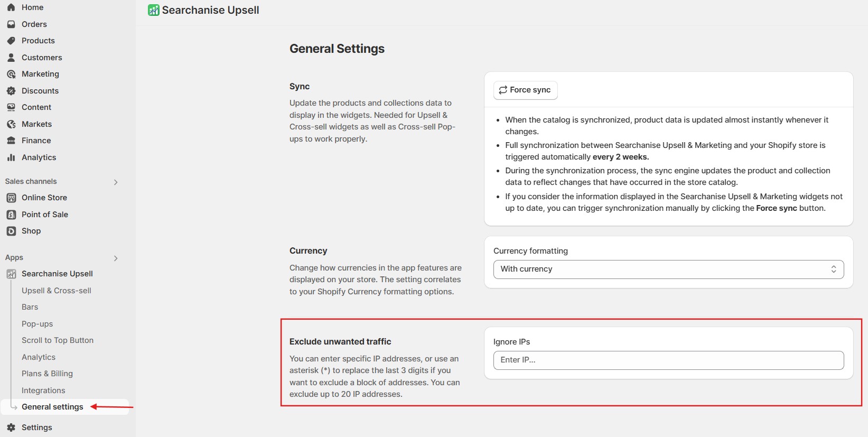Open Scroll to Top Button settings
The height and width of the screenshot is (437, 868).
(x=58, y=340)
